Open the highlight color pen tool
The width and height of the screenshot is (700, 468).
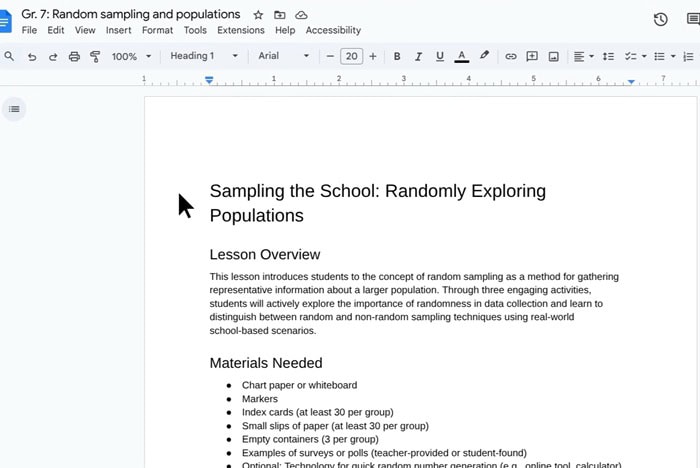click(x=484, y=56)
